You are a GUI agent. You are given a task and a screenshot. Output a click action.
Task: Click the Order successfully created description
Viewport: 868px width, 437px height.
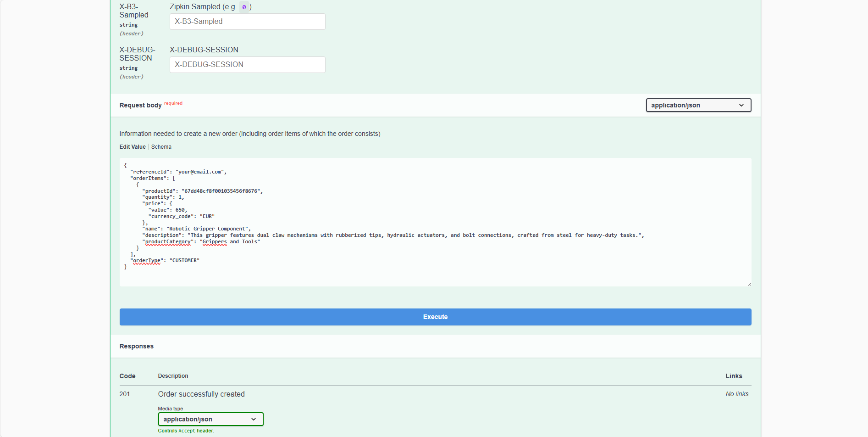click(x=201, y=394)
